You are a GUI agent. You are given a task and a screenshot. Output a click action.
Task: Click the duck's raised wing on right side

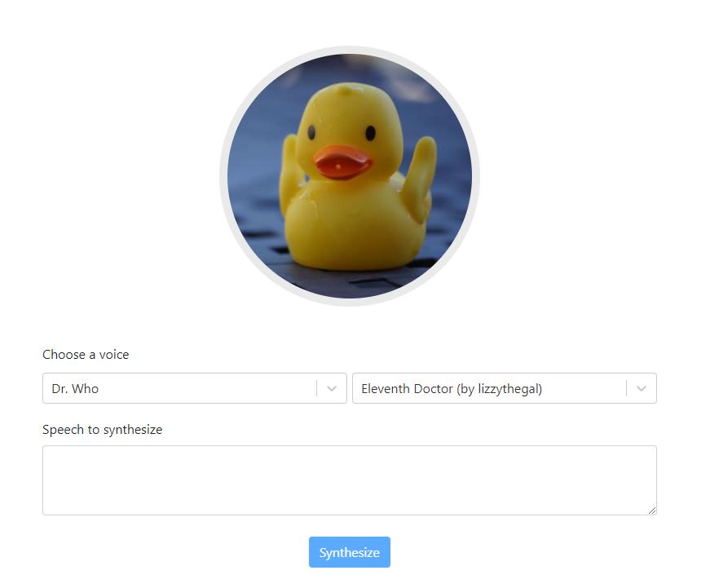click(x=419, y=179)
